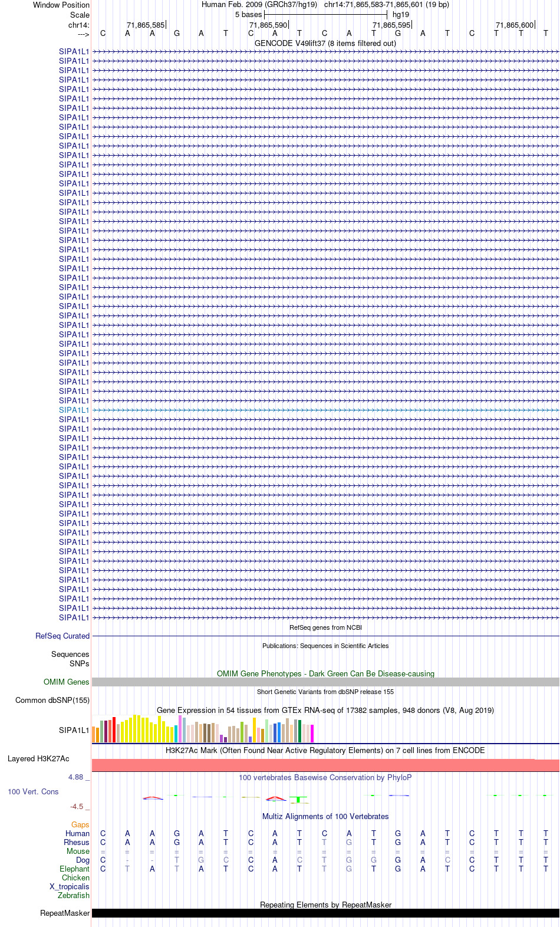
Task: Click the magenta last bar in the GTEx chart
Action: click(312, 734)
